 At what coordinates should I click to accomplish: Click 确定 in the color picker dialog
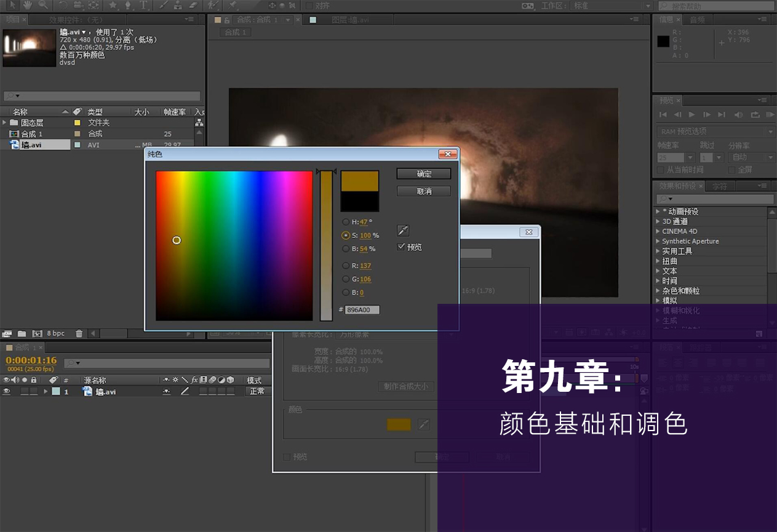(x=424, y=174)
